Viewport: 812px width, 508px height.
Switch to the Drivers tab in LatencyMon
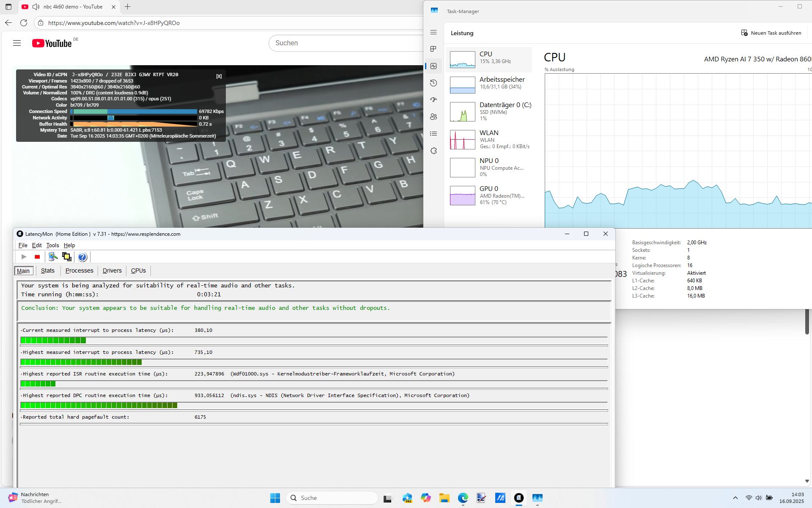112,271
